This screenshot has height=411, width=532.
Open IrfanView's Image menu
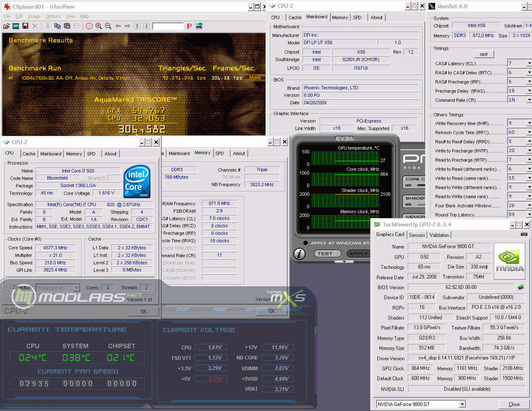click(x=34, y=16)
